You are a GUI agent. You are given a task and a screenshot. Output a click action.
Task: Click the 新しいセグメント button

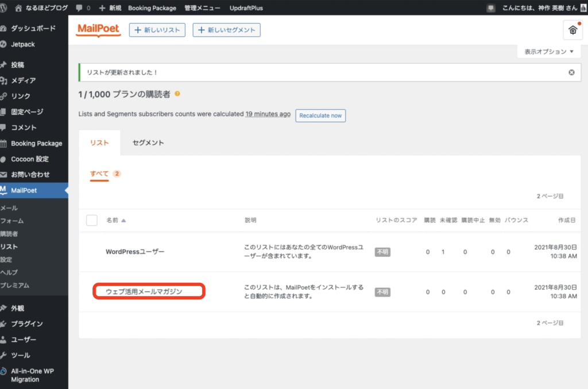coord(226,30)
